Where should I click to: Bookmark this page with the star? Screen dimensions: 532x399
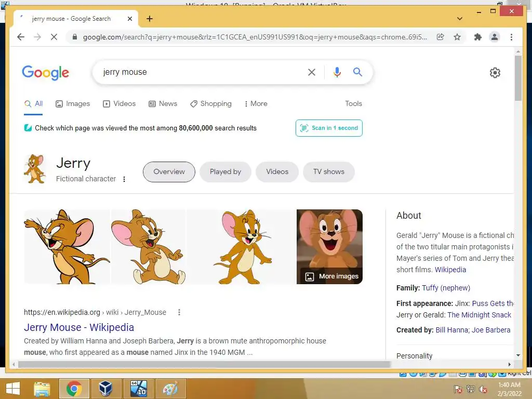click(x=457, y=37)
